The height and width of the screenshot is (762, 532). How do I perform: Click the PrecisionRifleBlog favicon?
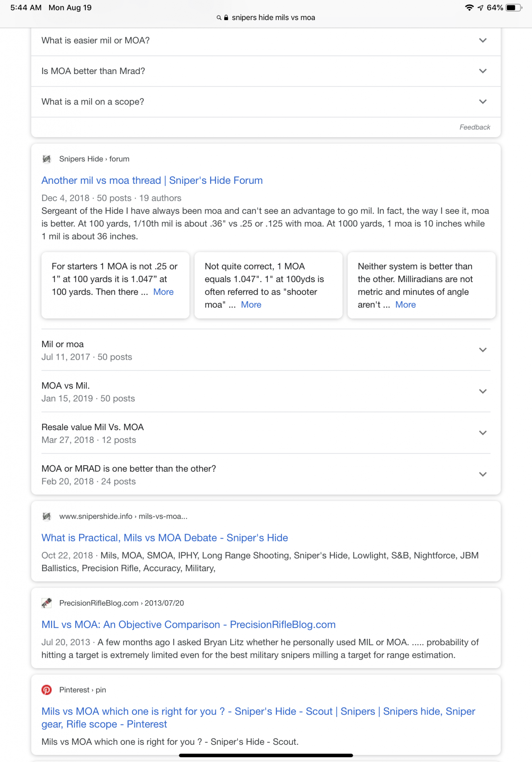point(46,603)
